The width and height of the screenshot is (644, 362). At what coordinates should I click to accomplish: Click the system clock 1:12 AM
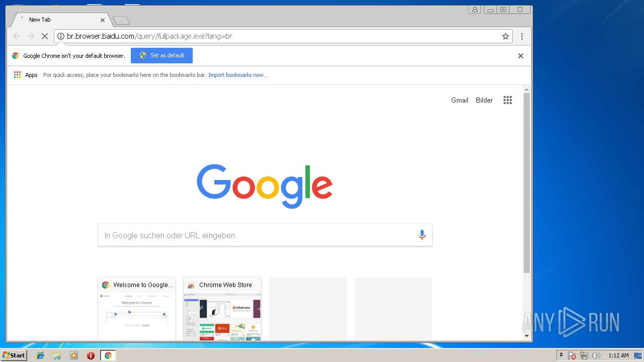[x=618, y=355]
